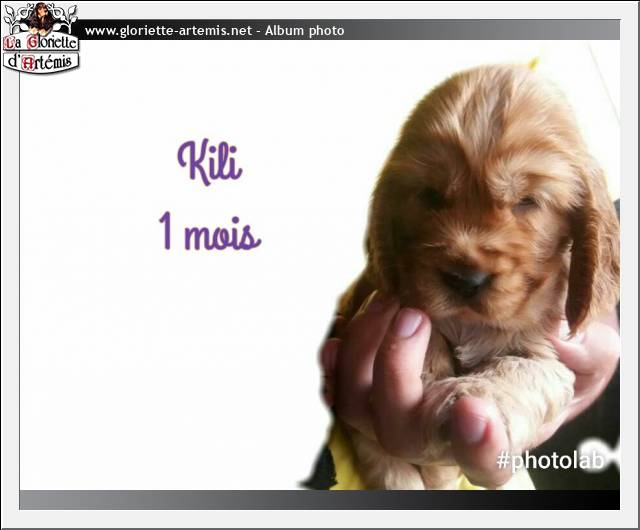The width and height of the screenshot is (640, 530).
Task: Click the purple Kili name caption
Action: click(x=209, y=162)
